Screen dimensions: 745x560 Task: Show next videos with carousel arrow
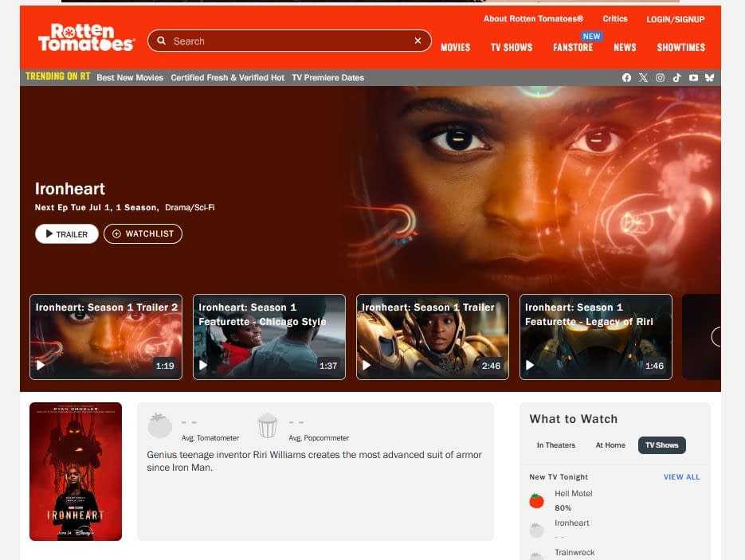pyautogui.click(x=716, y=337)
